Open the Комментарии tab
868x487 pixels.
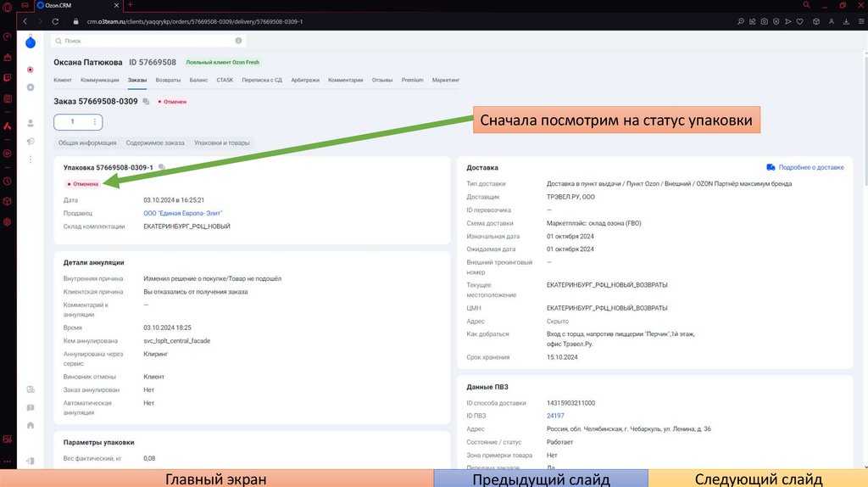click(346, 80)
